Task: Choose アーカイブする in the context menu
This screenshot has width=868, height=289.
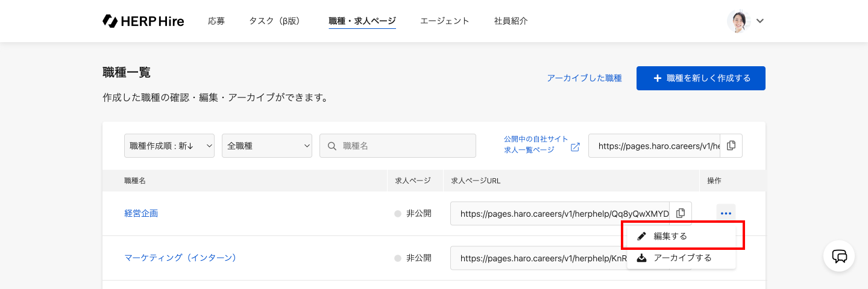Action: point(682,258)
